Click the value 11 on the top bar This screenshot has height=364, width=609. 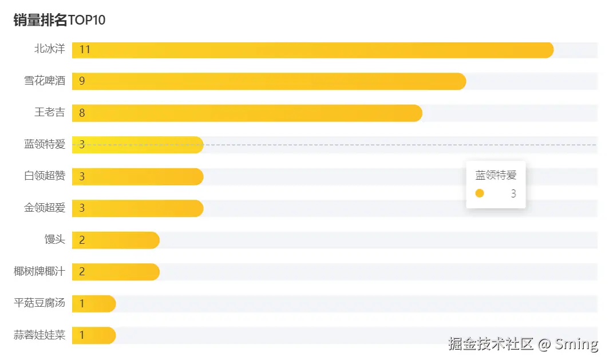(x=85, y=50)
